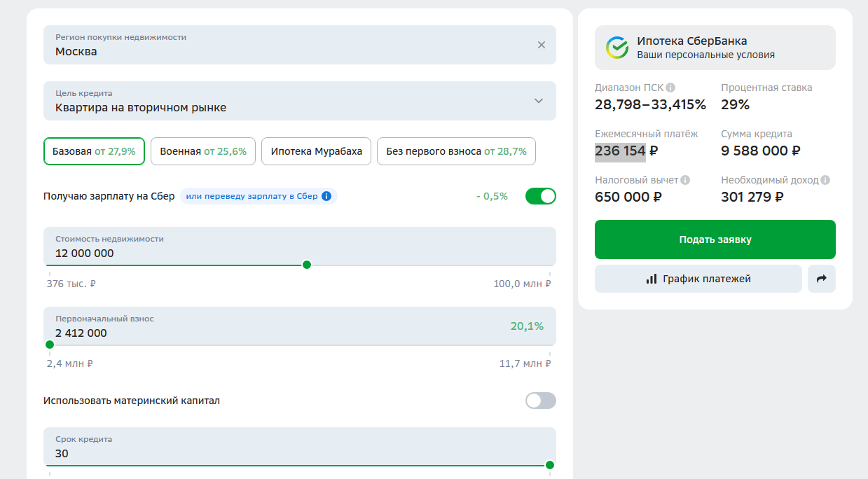The height and width of the screenshot is (479, 868).
Task: Click the Ваши персональные условия subtitle
Action: coord(705,55)
